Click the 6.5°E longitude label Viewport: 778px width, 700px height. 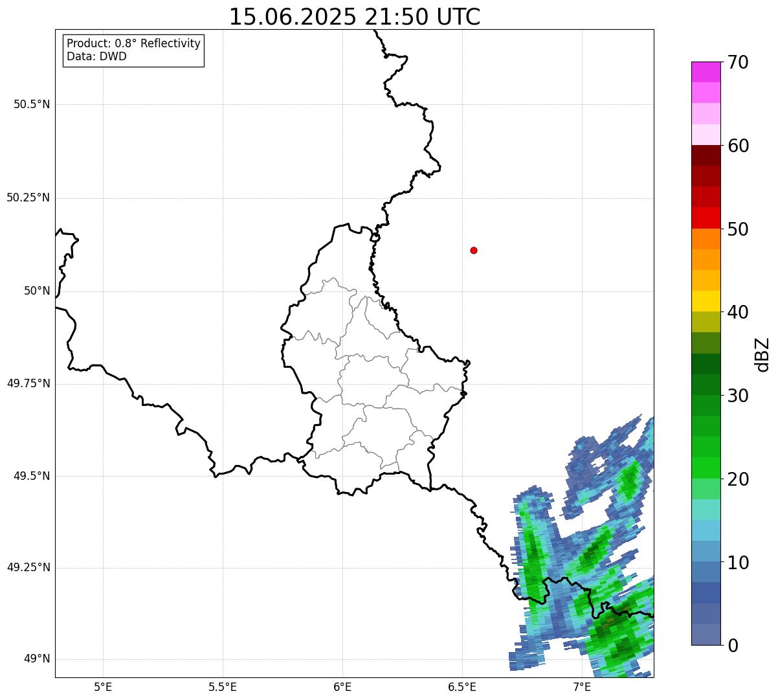(x=462, y=686)
